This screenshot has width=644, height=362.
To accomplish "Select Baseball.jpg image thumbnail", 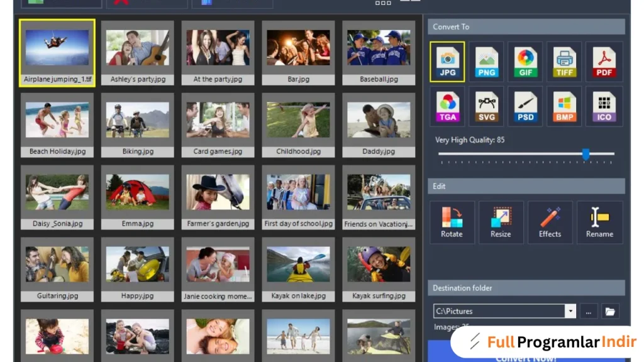I will [x=379, y=53].
